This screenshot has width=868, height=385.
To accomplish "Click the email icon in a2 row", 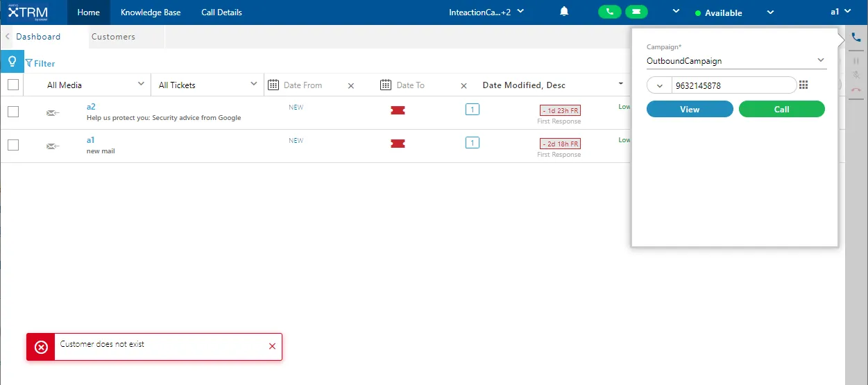I will 53,112.
